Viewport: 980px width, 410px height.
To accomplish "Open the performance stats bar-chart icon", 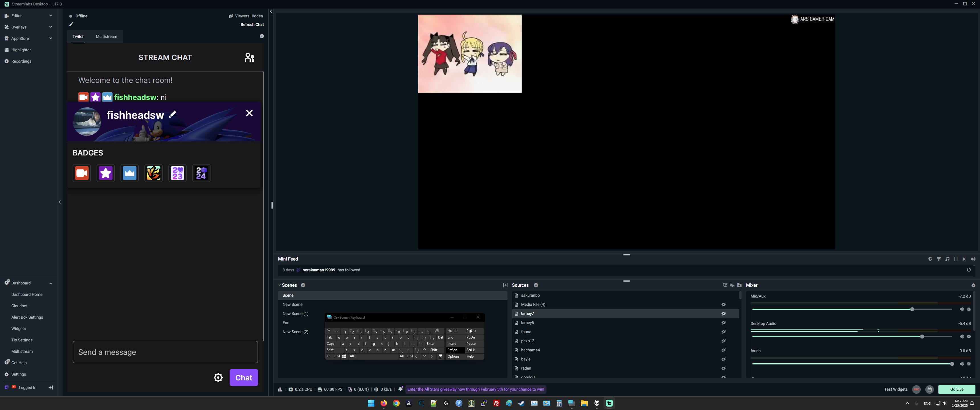I will [280, 389].
